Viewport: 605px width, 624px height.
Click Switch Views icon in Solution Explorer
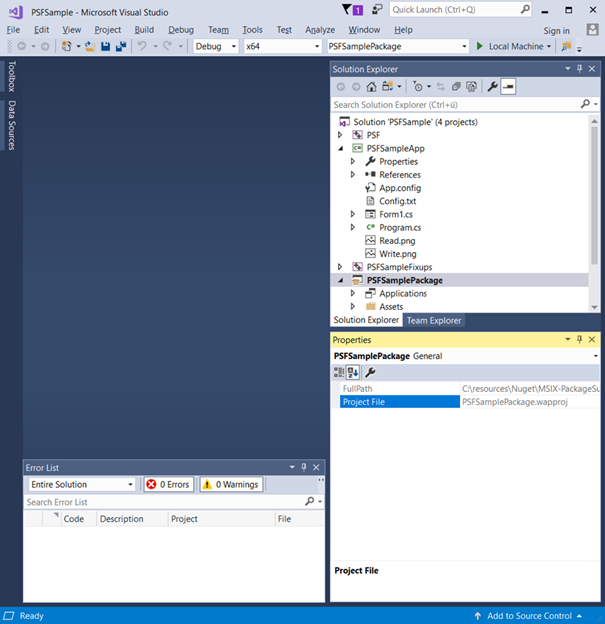pyautogui.click(x=388, y=86)
